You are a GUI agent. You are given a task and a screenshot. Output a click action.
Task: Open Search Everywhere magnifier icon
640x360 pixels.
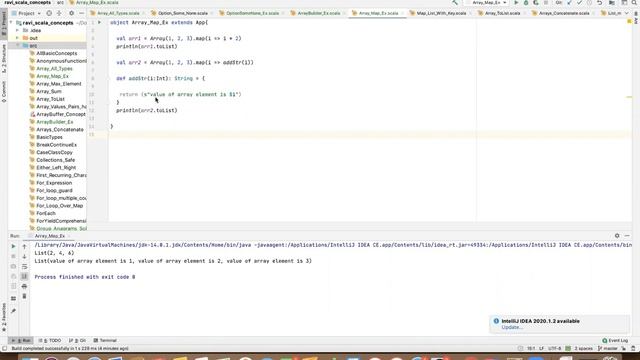(634, 2)
